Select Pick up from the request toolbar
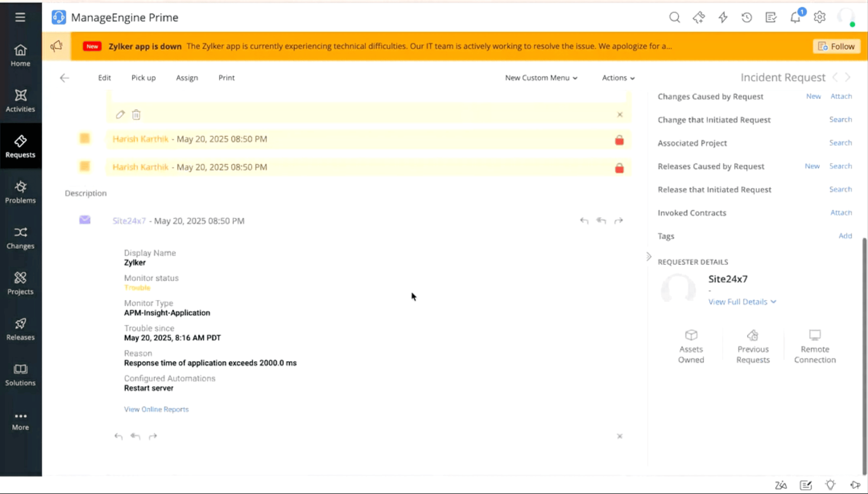This screenshot has height=494, width=868. pos(143,78)
